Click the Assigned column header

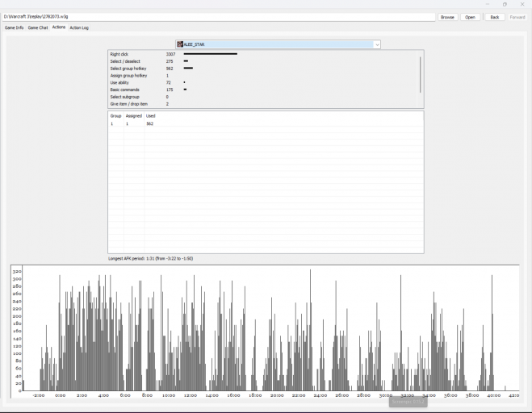tap(134, 116)
